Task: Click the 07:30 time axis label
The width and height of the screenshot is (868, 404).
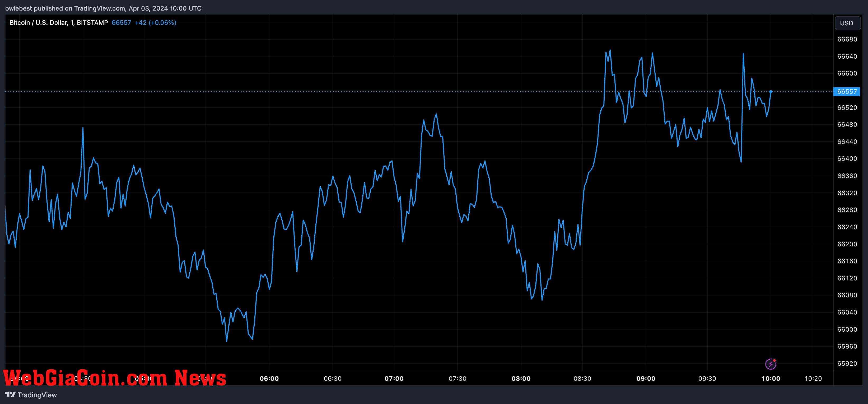Action: coord(458,378)
